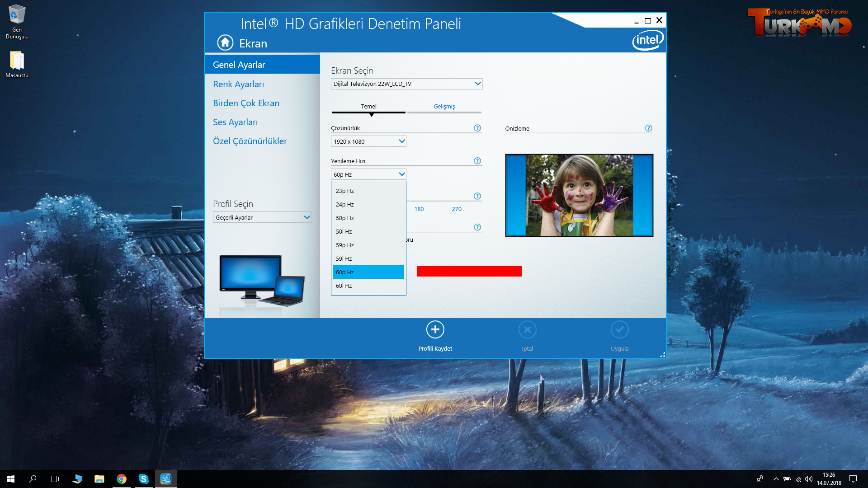Screen dimensions: 868x488
Task: Select 50p Hz refresh rate
Action: [x=368, y=218]
